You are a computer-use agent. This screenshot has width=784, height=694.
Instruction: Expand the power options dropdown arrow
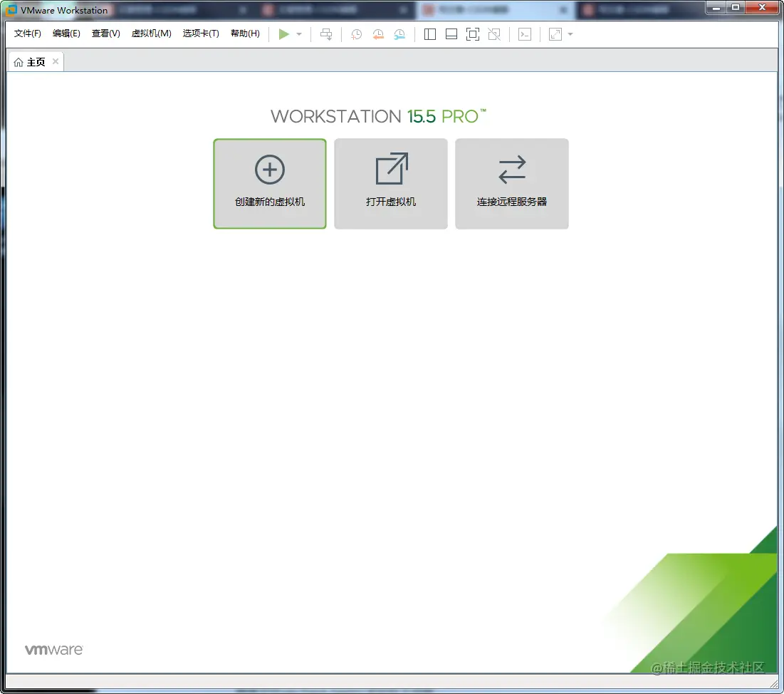click(299, 34)
